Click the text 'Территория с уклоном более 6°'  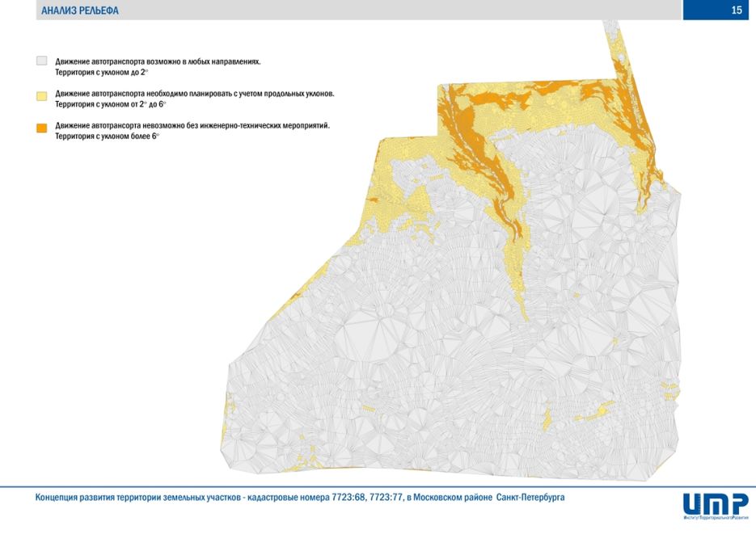[108, 137]
